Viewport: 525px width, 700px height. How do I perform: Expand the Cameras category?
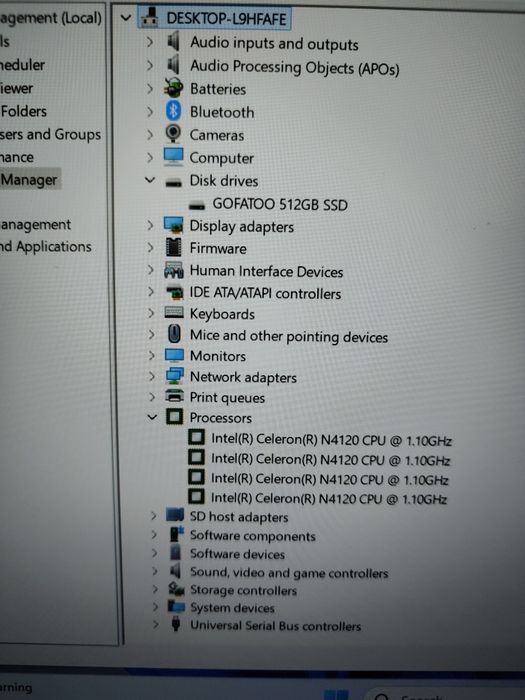[x=150, y=134]
